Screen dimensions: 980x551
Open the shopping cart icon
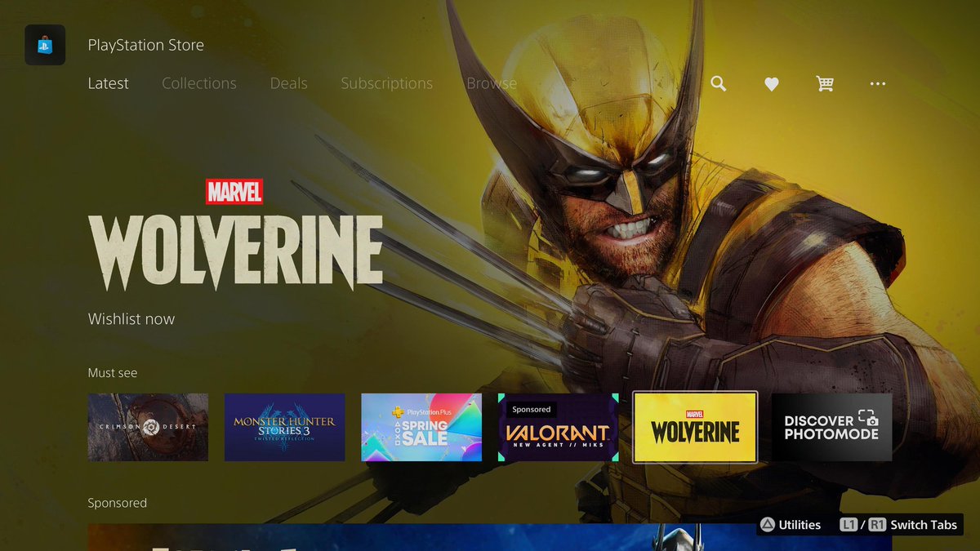[x=825, y=83]
